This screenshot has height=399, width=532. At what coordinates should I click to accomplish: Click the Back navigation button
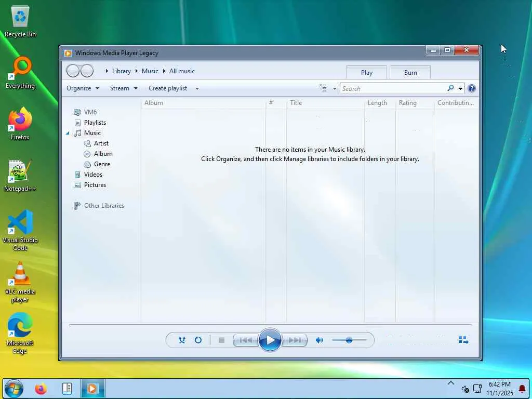[x=73, y=71]
